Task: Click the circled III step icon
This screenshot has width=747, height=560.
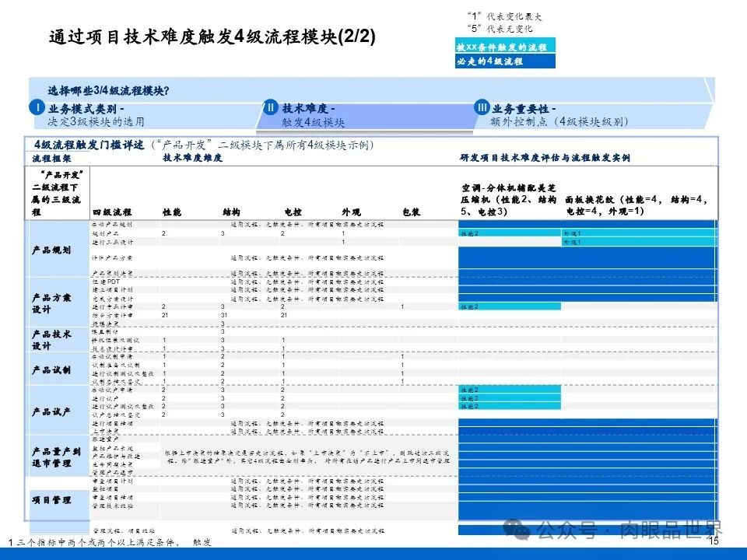Action: click(482, 107)
